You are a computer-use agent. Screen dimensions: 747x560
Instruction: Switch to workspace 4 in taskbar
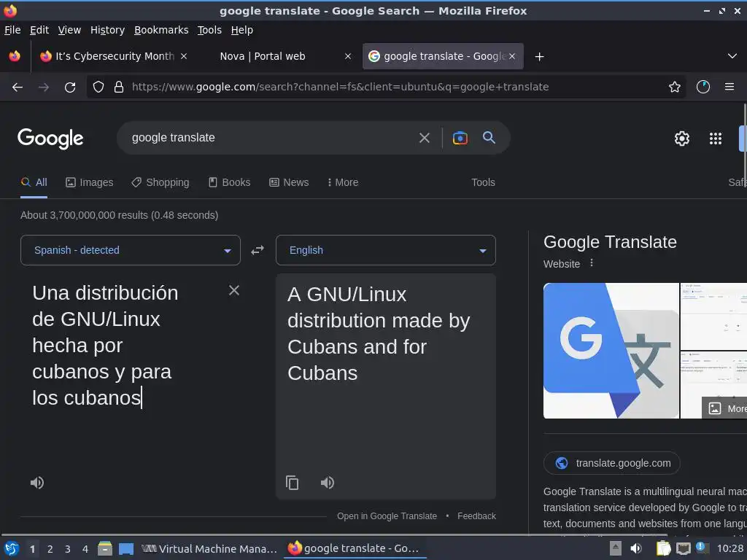(x=85, y=549)
